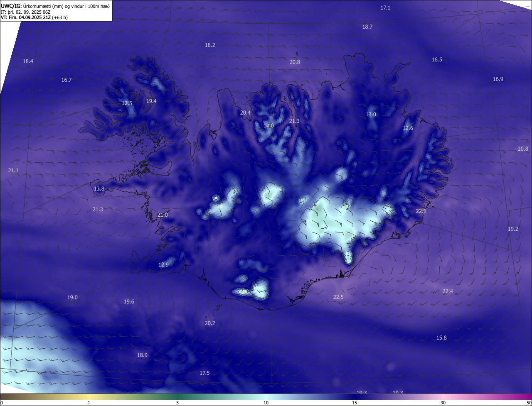The image size is (532, 406).
Task: Click the legend tick label 10
Action: point(266,403)
